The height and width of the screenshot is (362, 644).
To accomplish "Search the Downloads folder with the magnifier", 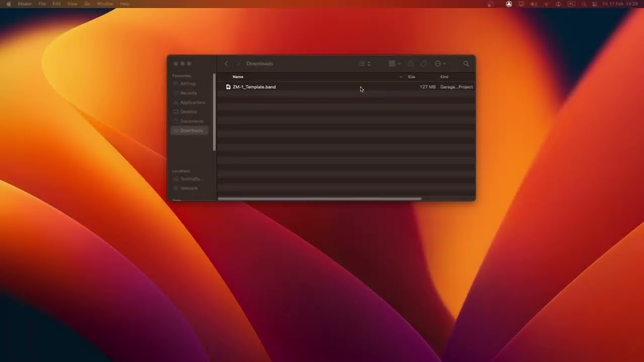I will pos(466,64).
